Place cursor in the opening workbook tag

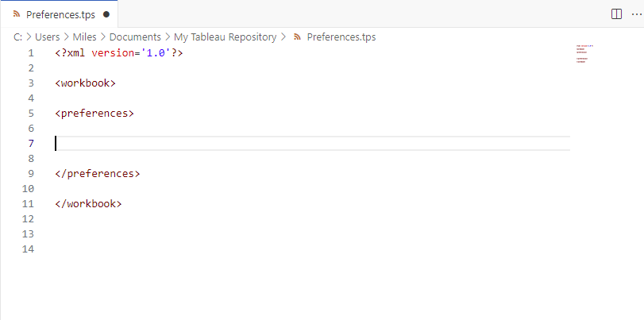pyautogui.click(x=86, y=83)
